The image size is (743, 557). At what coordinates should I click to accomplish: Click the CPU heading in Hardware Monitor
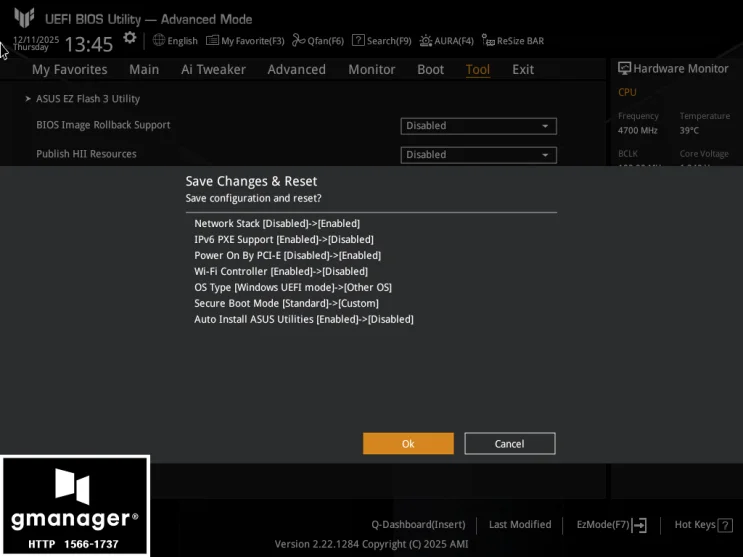tap(627, 92)
